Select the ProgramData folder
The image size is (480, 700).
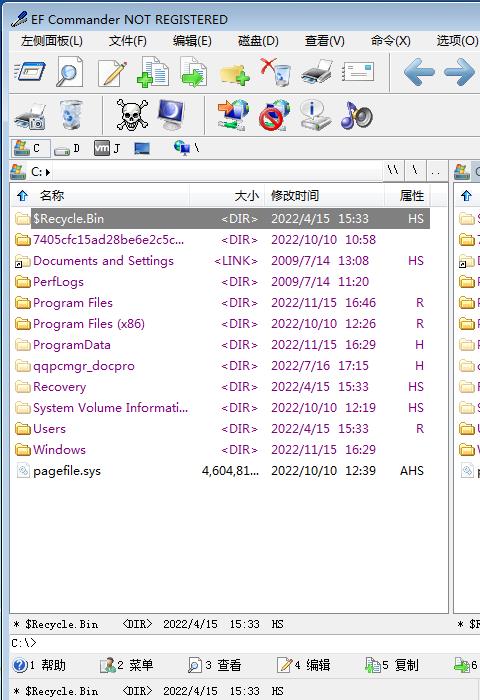click(222, 345)
